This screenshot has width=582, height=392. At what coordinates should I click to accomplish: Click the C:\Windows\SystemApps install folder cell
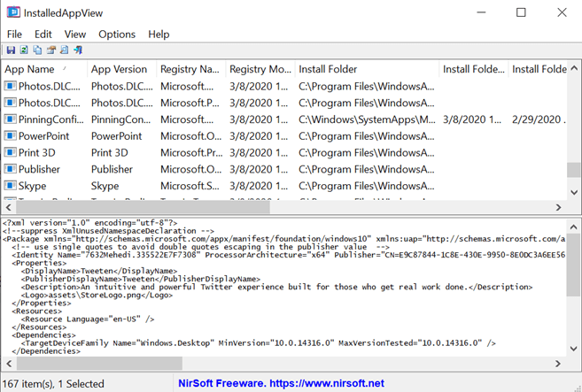click(367, 119)
